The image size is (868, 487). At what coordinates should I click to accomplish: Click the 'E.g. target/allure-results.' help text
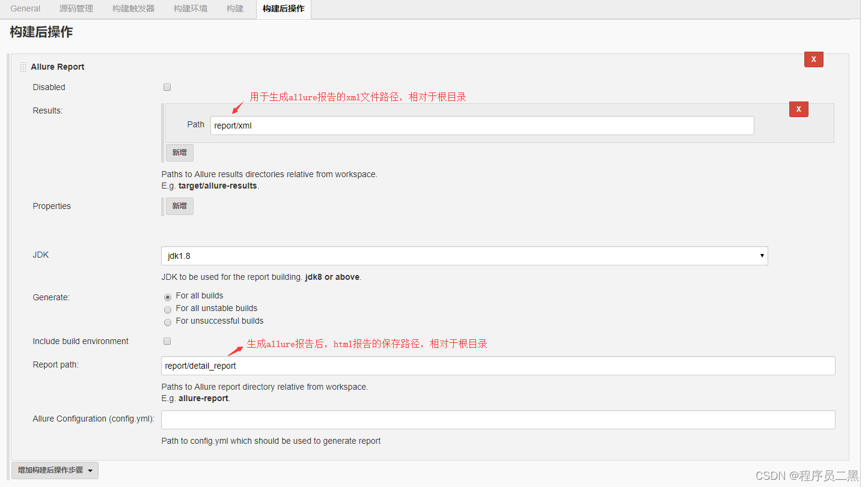(210, 186)
